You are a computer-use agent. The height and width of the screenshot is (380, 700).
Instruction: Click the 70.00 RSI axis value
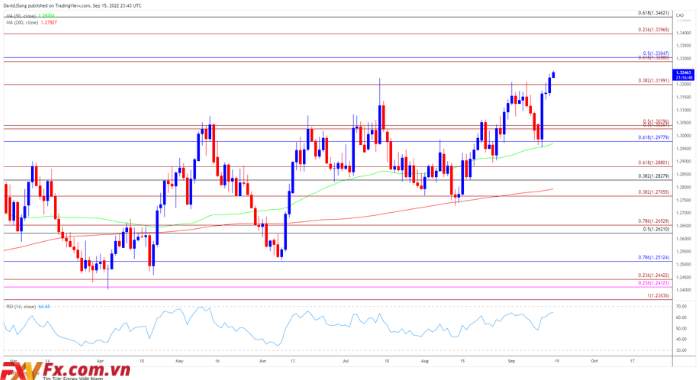point(681,307)
